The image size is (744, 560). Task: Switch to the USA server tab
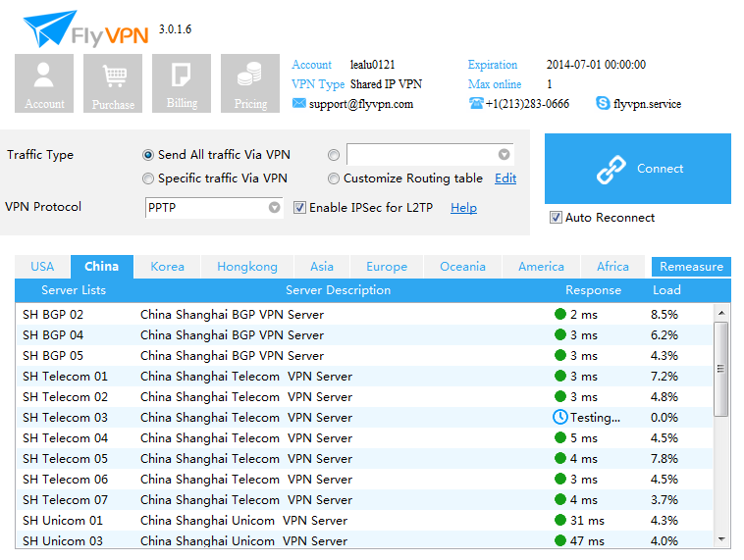pyautogui.click(x=42, y=267)
